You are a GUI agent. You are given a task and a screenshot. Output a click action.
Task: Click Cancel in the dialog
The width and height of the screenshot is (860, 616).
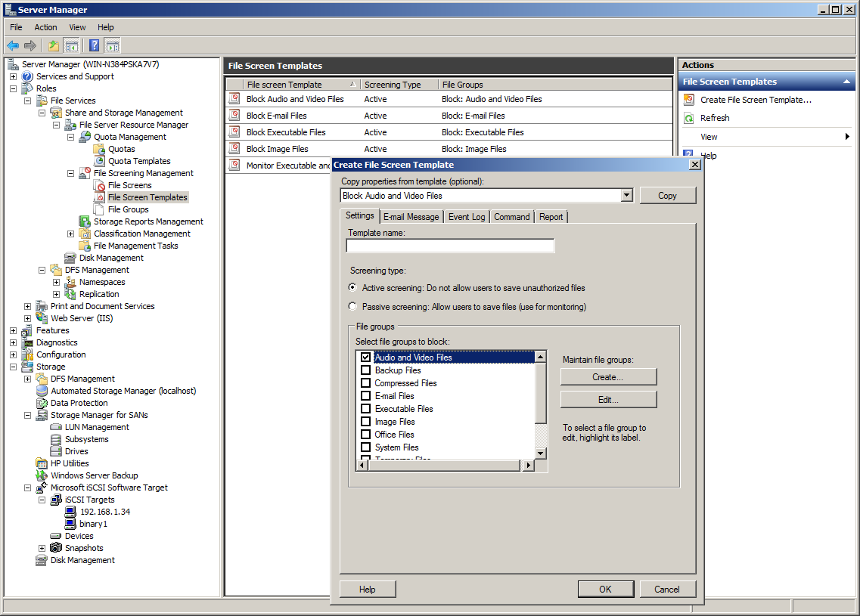667,589
